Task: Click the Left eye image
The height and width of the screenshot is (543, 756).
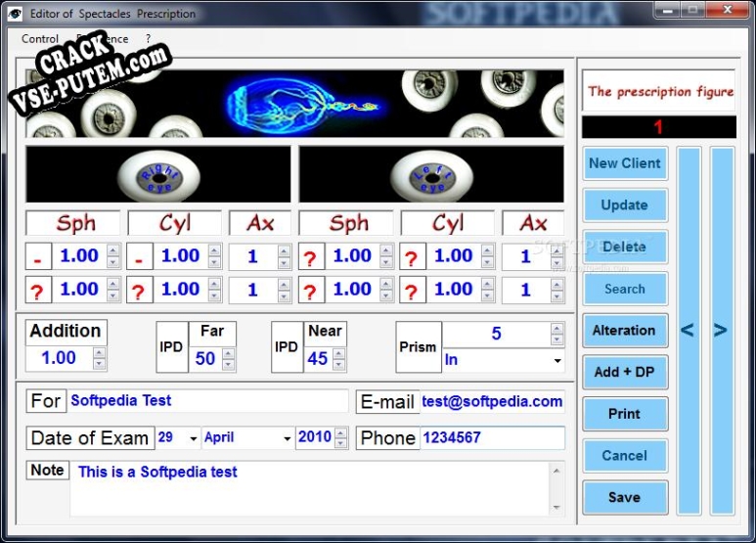Action: 431,174
